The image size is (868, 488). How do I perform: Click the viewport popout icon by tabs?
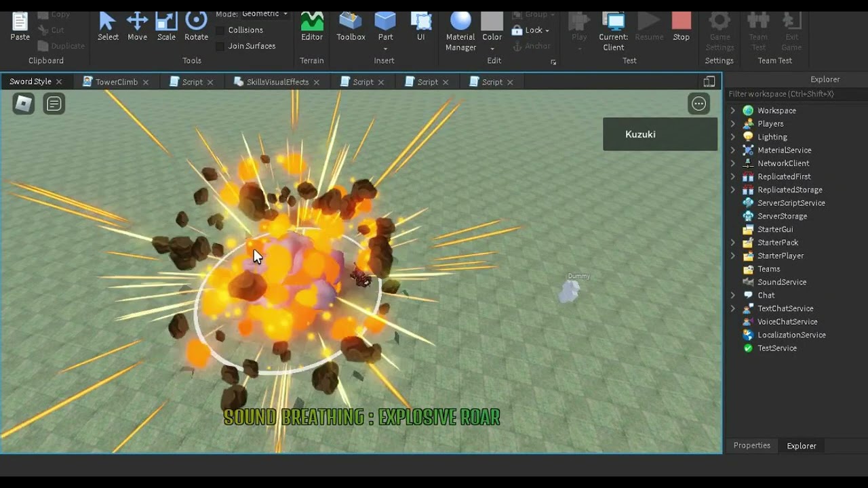[x=709, y=81]
